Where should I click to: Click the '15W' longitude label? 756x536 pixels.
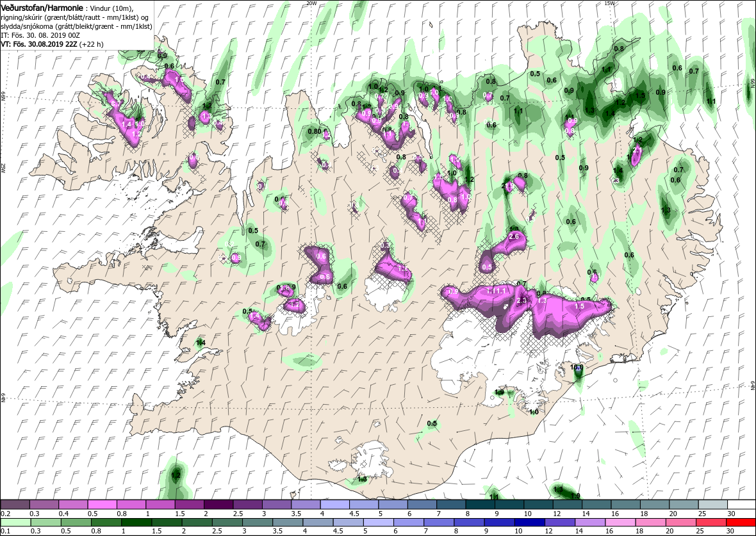[x=609, y=3]
